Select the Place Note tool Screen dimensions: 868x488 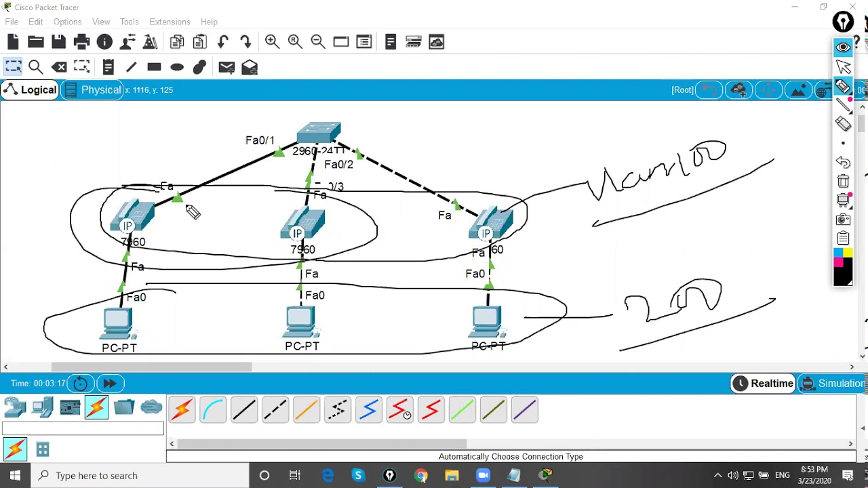[x=108, y=67]
